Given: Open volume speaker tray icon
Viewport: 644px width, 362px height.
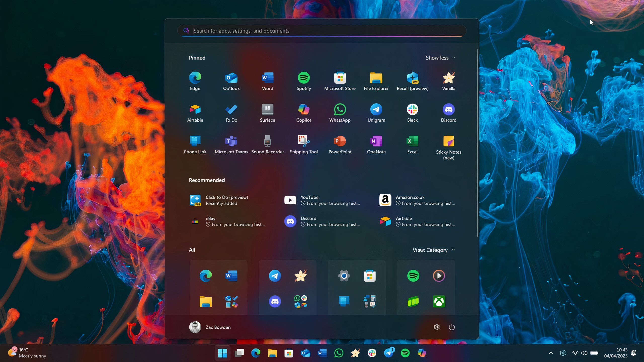Looking at the screenshot, I should 584,353.
